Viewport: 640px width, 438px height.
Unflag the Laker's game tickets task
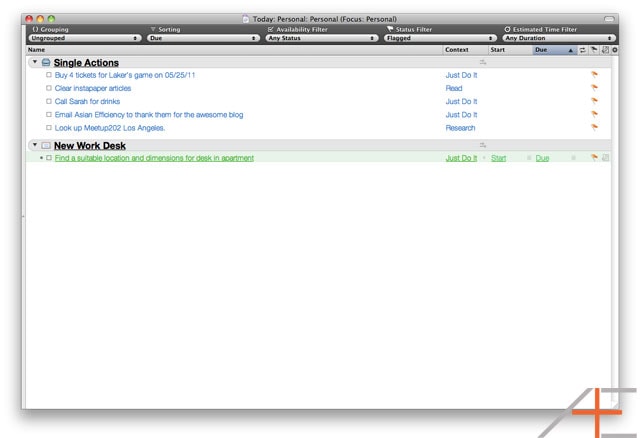594,74
